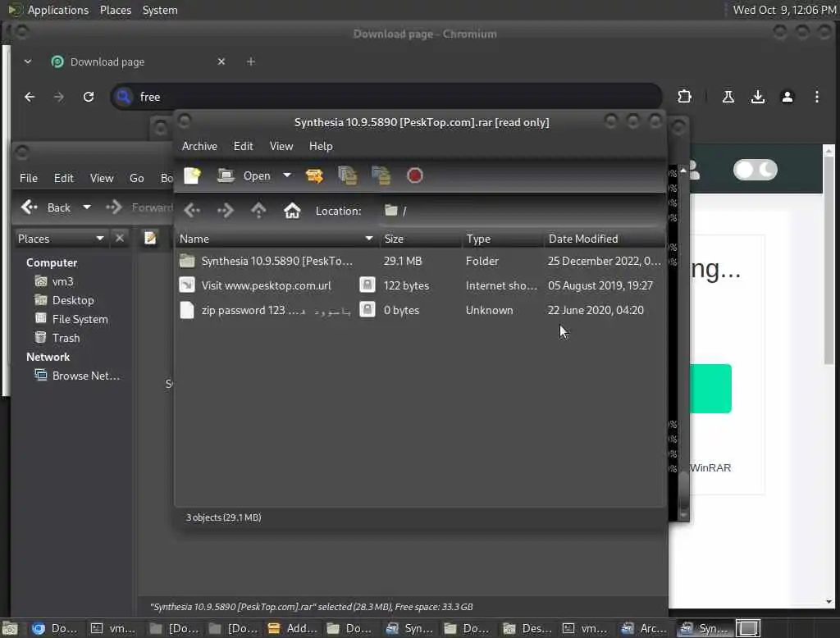Viewport: 840px width, 638px height.
Task: Click the file manager Back button
Action: coord(47,207)
